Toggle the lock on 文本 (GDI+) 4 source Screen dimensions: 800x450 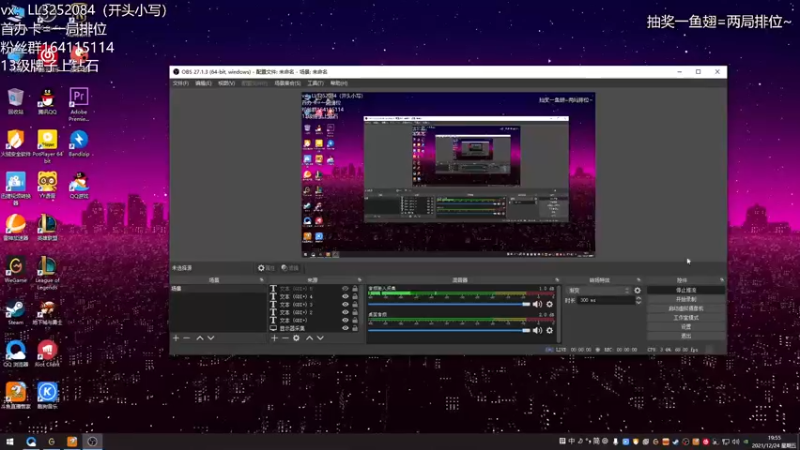pyautogui.click(x=355, y=296)
